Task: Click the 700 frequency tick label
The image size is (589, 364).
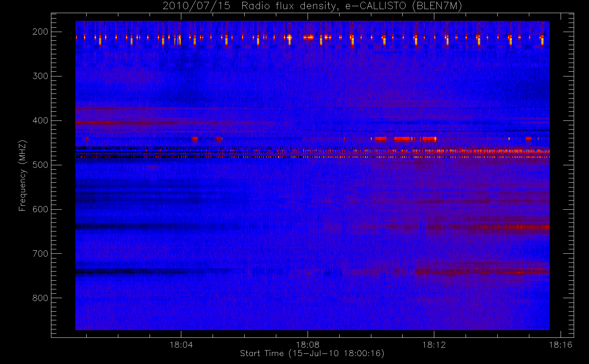Action: (40, 254)
